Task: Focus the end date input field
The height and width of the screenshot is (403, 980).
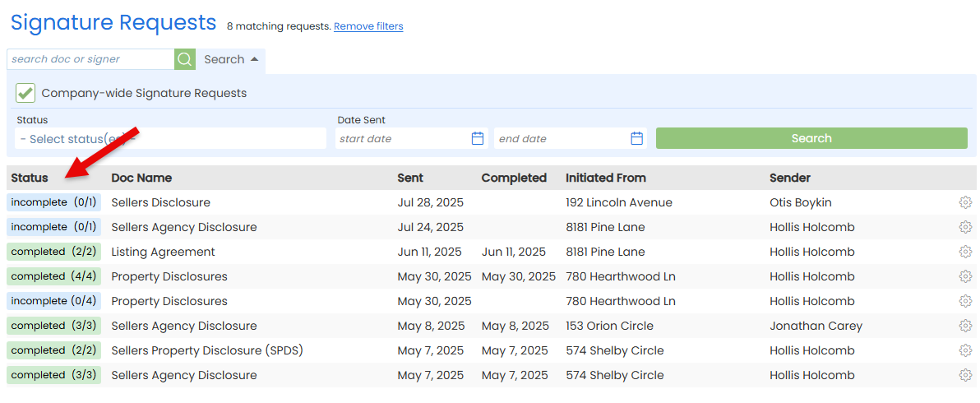Action: pos(562,139)
